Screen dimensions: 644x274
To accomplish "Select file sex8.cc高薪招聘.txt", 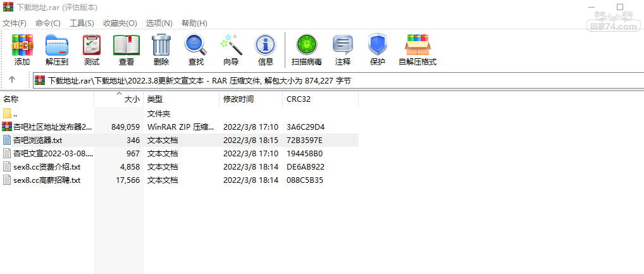I will point(47,180).
